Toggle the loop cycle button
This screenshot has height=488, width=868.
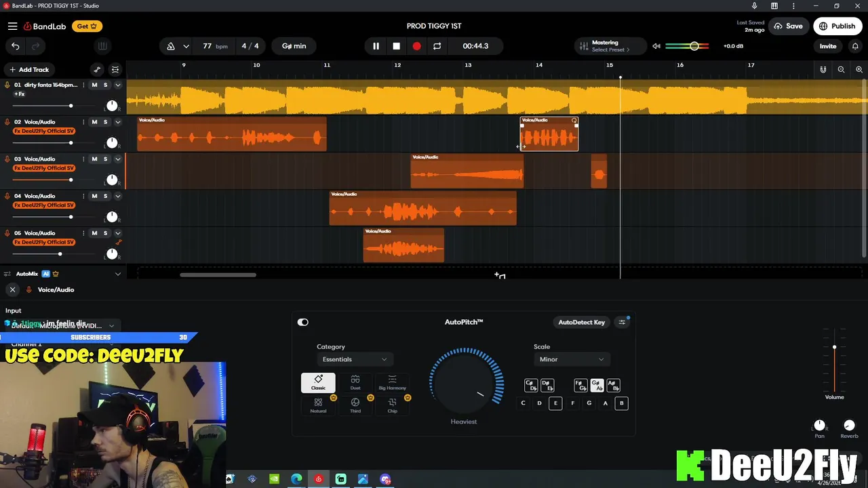[x=437, y=46]
